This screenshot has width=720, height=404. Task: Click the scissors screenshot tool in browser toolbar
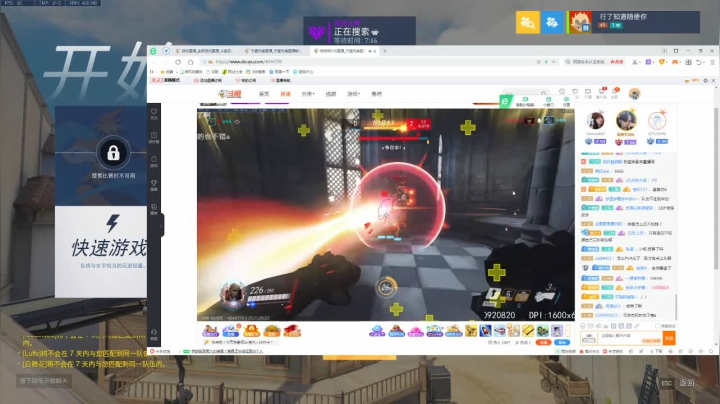coord(635,62)
